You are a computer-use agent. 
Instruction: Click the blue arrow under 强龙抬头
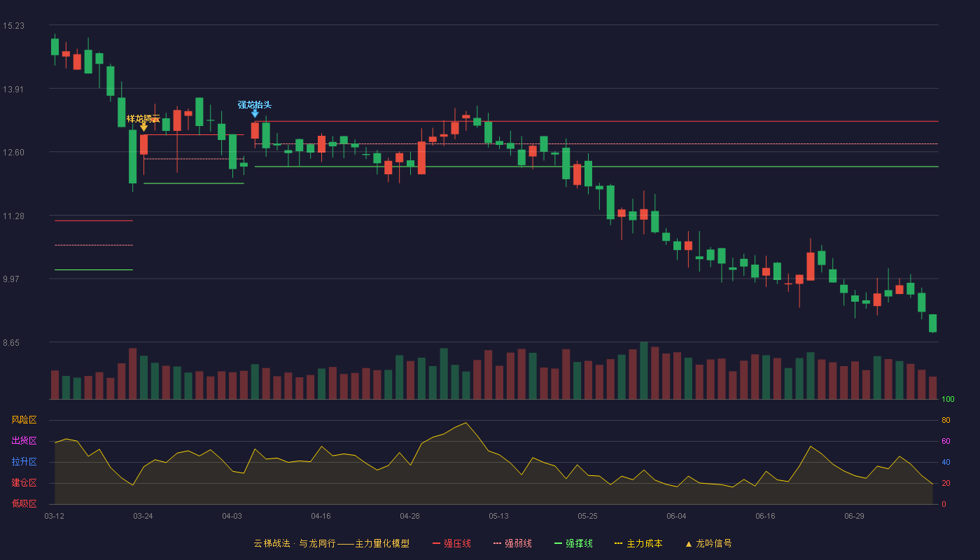tap(255, 113)
